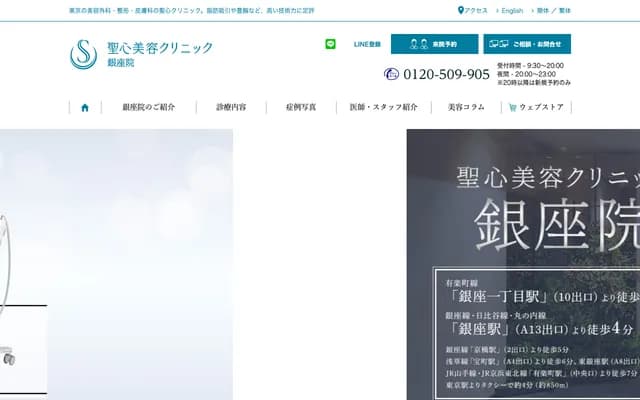Click the free-dial phone icon
640x400 pixels.
pos(392,74)
